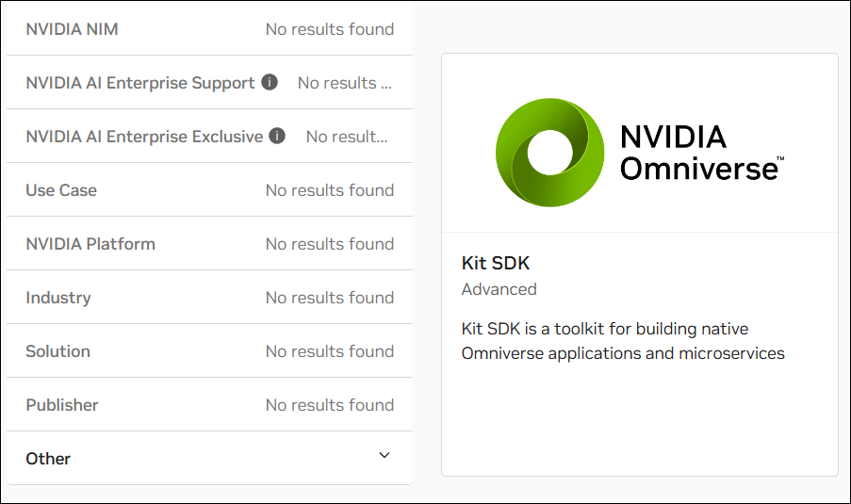Click the Kit SDK description text
The image size is (851, 504).
tap(623, 341)
